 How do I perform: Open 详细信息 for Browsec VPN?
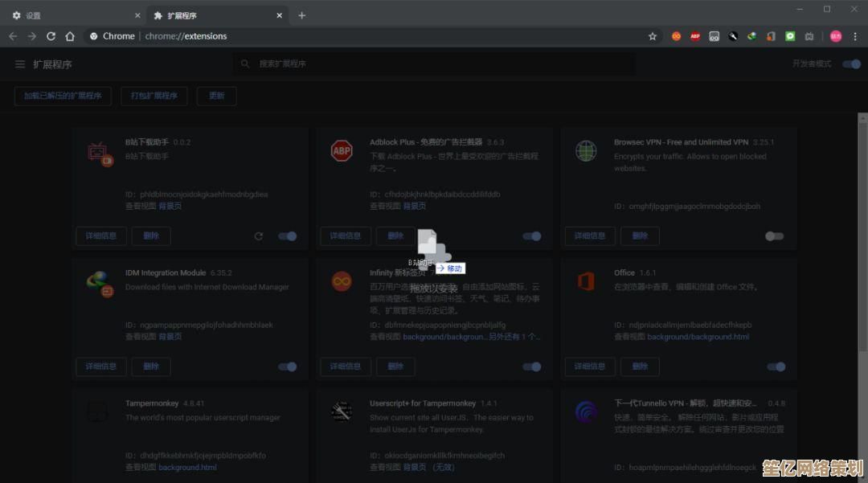coord(590,236)
